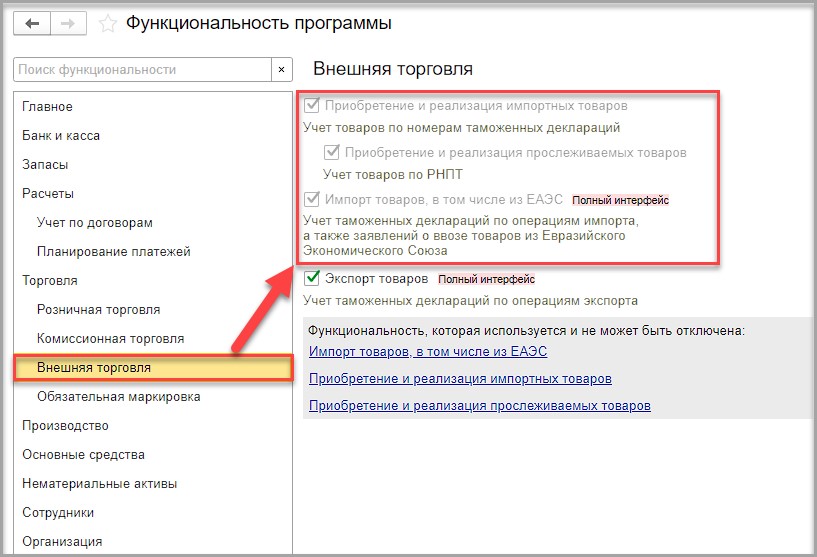The image size is (817, 557).
Task: Select the Запасы section
Action: pos(45,165)
